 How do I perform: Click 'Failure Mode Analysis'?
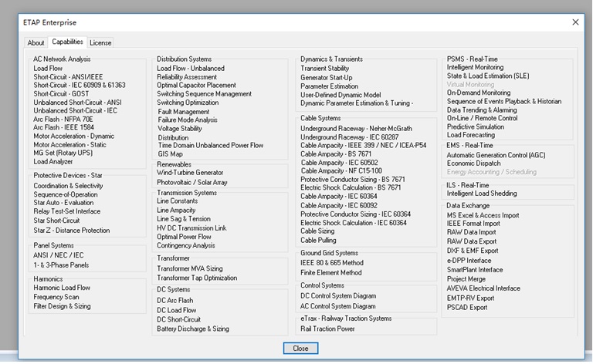click(188, 120)
